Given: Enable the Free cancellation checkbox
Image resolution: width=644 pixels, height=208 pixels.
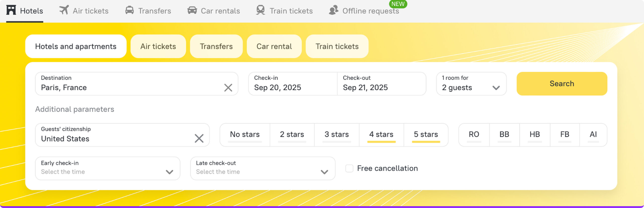Looking at the screenshot, I should 349,168.
